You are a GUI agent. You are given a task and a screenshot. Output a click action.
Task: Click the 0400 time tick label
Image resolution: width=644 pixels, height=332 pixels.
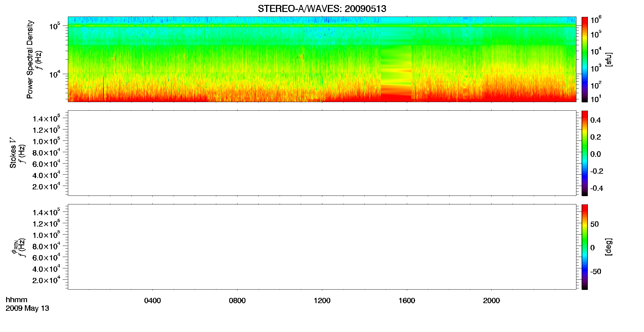pos(152,301)
